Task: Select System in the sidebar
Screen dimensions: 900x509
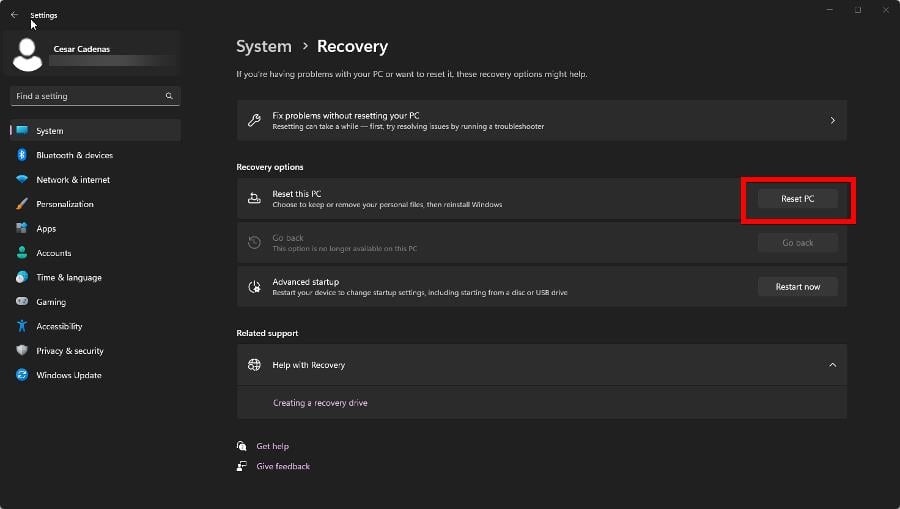Action: pos(95,130)
